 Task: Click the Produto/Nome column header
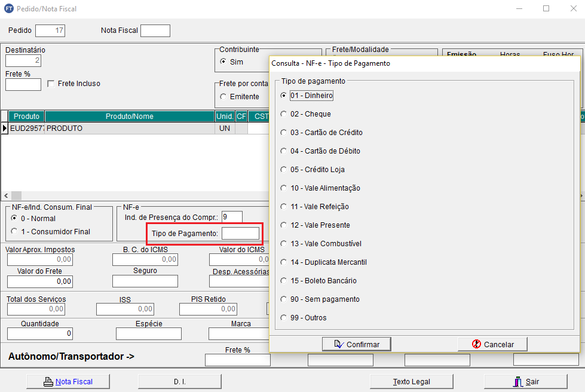pos(130,117)
